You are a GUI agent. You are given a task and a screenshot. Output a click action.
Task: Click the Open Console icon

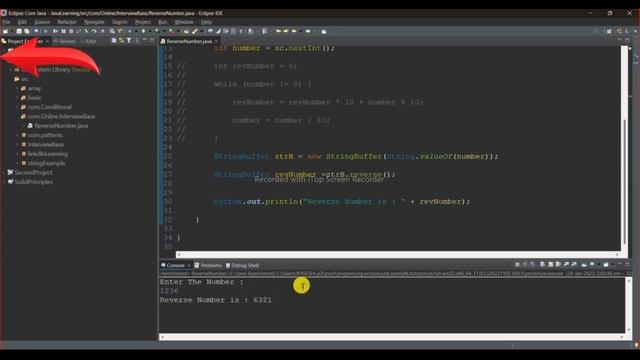(606, 264)
